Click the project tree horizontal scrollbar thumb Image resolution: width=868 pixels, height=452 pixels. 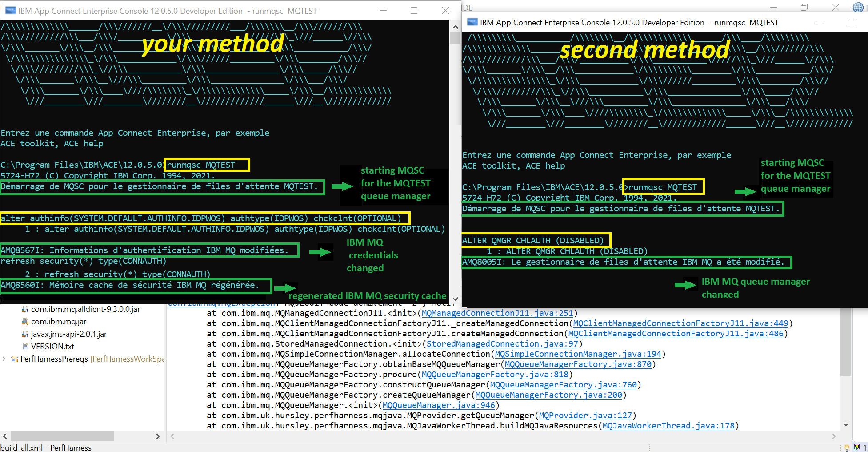point(62,436)
